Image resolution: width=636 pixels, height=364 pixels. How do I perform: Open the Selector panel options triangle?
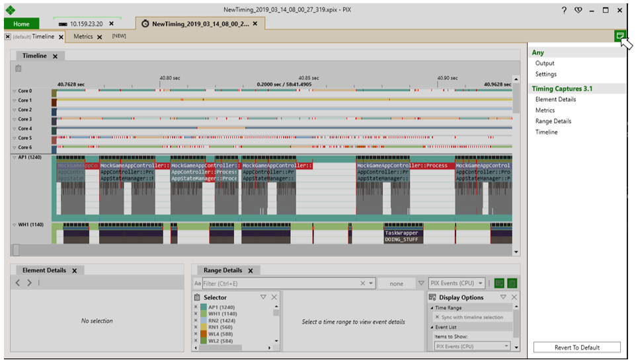(x=263, y=297)
